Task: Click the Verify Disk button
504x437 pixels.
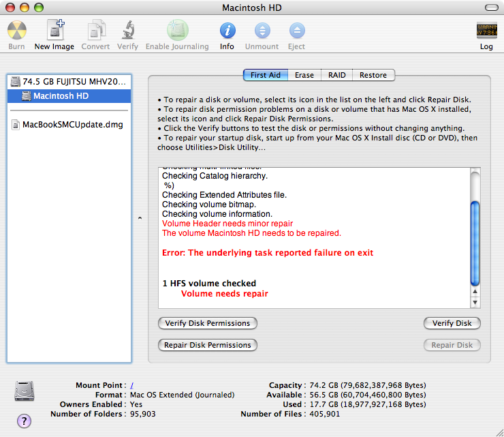Action: click(452, 323)
